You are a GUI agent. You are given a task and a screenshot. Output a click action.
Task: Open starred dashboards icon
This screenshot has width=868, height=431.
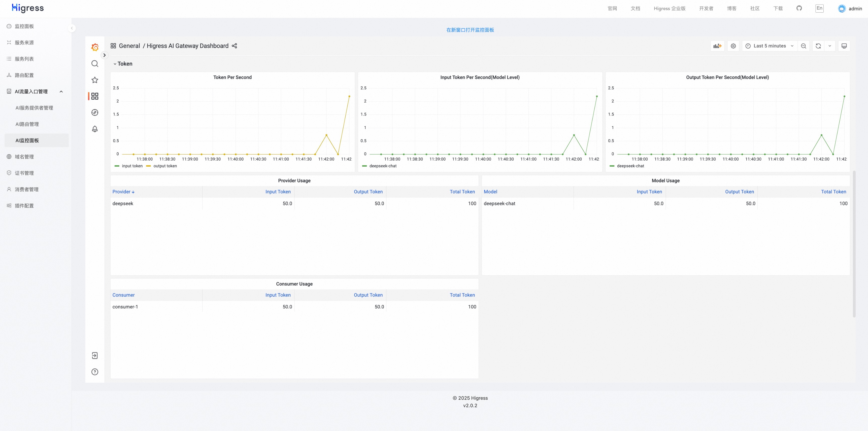[x=95, y=80]
